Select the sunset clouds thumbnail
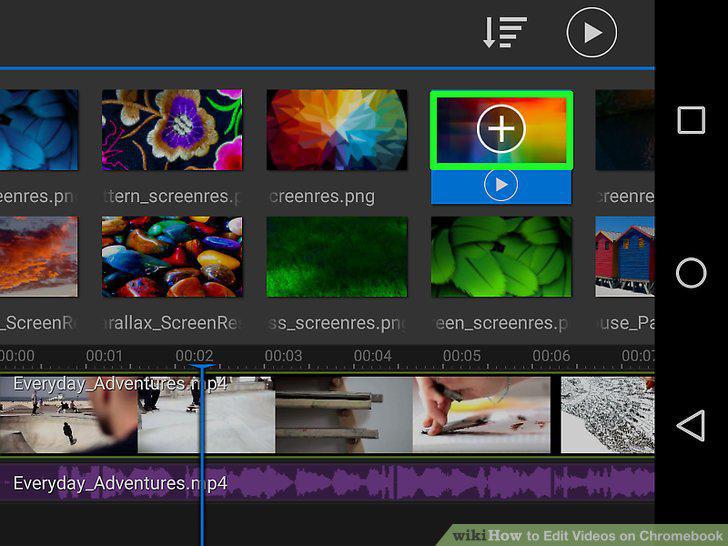 [x=39, y=257]
